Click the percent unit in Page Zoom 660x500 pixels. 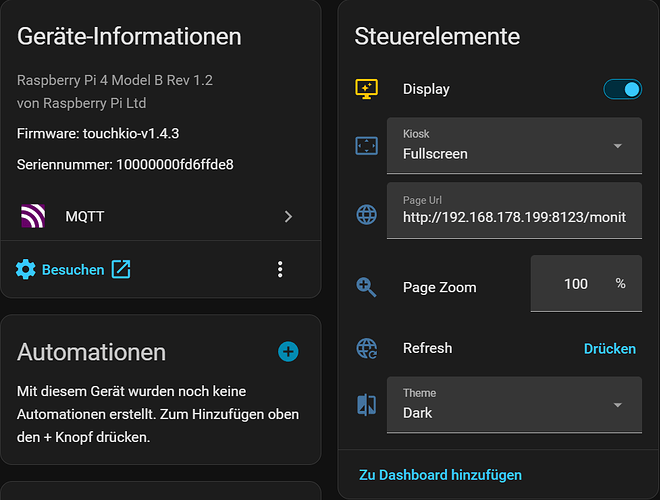point(620,284)
